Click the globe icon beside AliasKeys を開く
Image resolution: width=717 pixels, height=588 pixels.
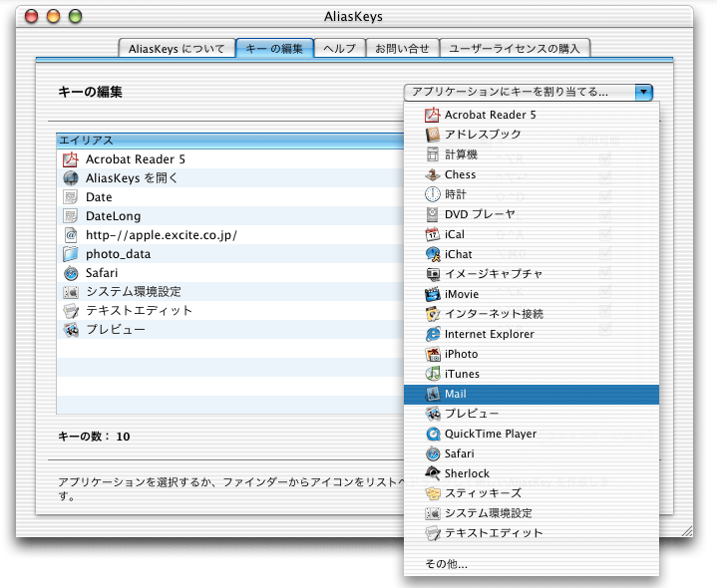(x=71, y=178)
